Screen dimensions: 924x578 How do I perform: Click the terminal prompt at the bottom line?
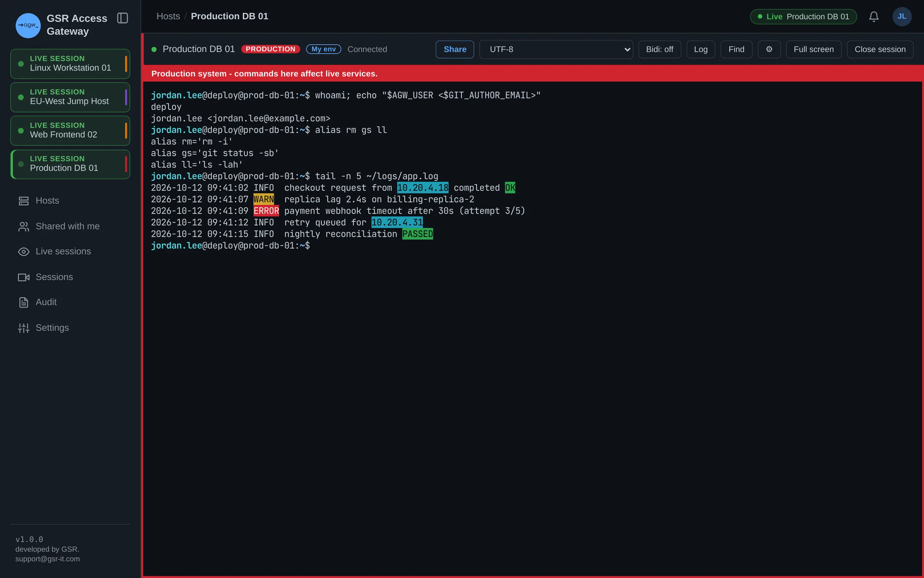pos(230,245)
